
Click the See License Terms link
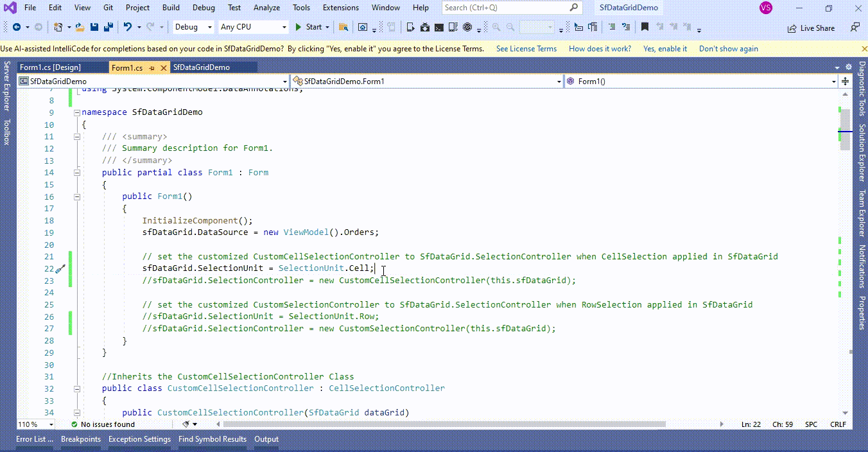point(526,49)
